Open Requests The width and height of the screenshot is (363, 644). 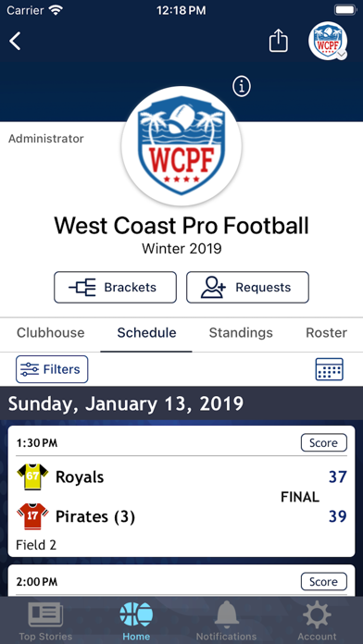tap(247, 287)
